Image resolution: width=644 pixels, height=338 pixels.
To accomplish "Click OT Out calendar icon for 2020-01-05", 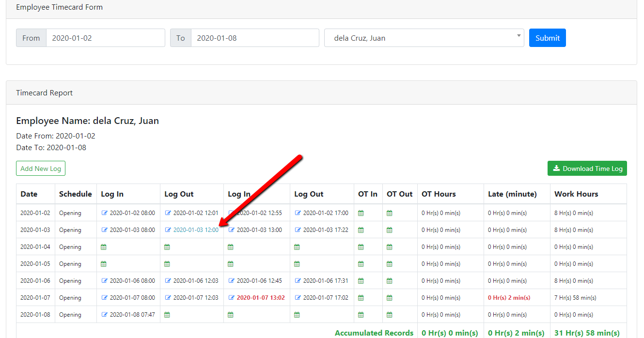I will click(390, 264).
